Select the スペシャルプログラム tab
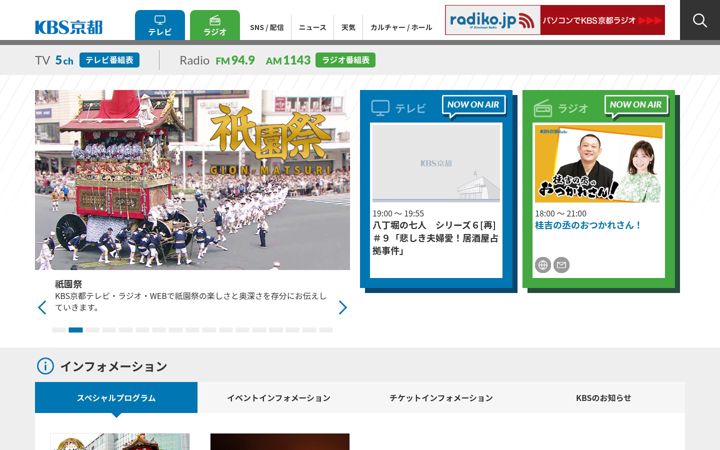The image size is (720, 450). 116,398
